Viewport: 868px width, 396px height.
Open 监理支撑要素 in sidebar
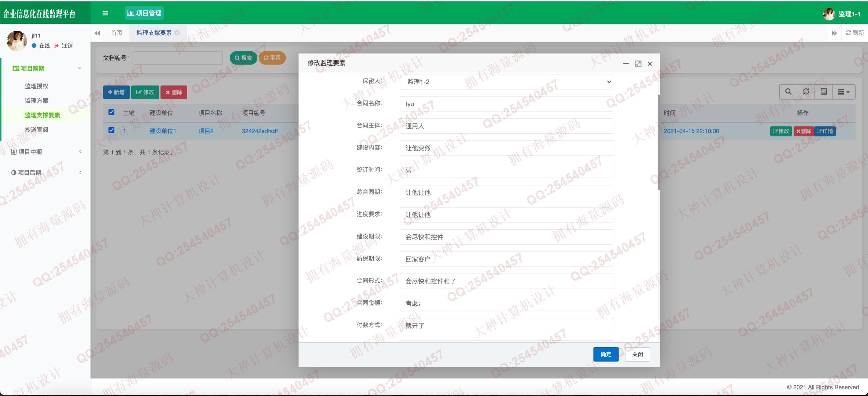(43, 115)
